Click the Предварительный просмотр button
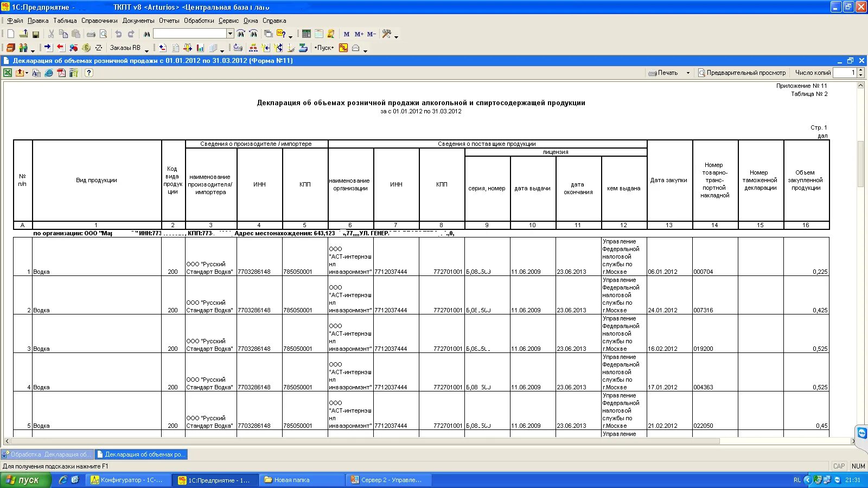868x488 pixels. (742, 73)
